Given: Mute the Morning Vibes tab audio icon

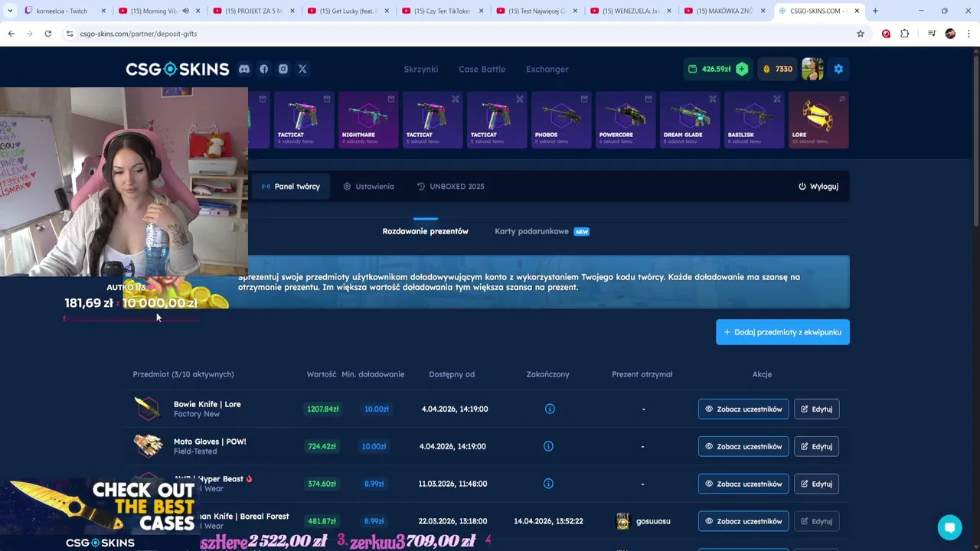Looking at the screenshot, I should click(185, 11).
